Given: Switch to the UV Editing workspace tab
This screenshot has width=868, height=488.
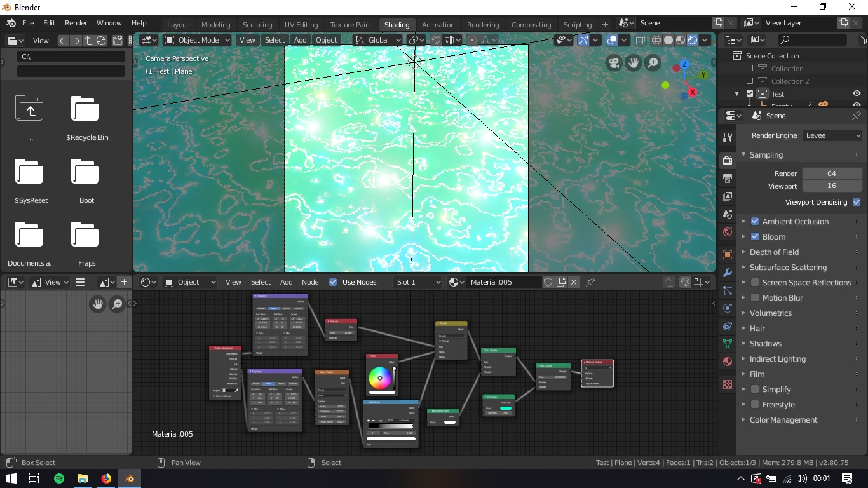Looking at the screenshot, I should tap(301, 25).
